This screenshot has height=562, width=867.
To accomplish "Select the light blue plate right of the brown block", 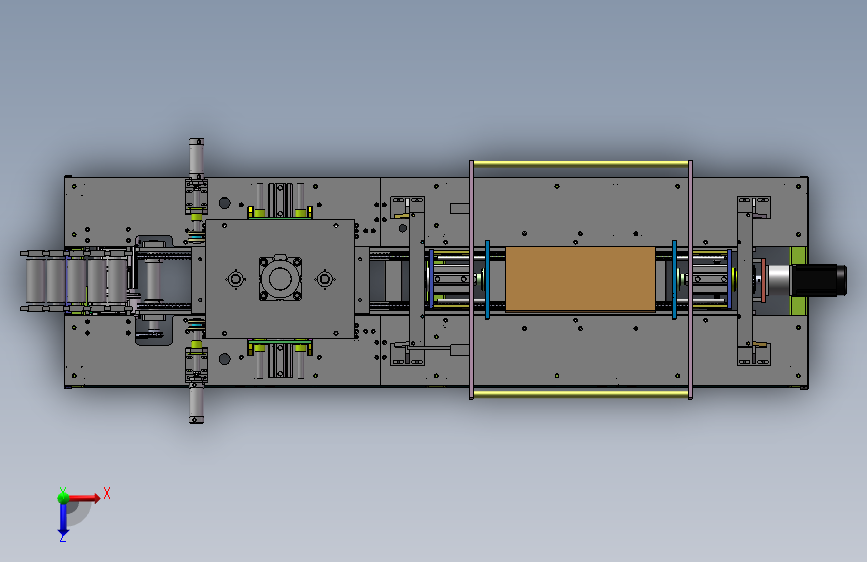I will (x=674, y=279).
